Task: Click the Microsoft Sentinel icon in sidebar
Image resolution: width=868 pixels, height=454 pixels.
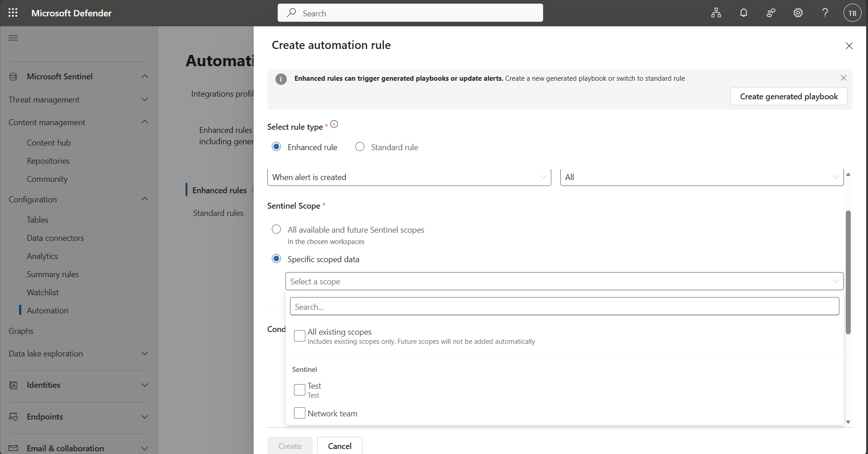Action: tap(13, 77)
